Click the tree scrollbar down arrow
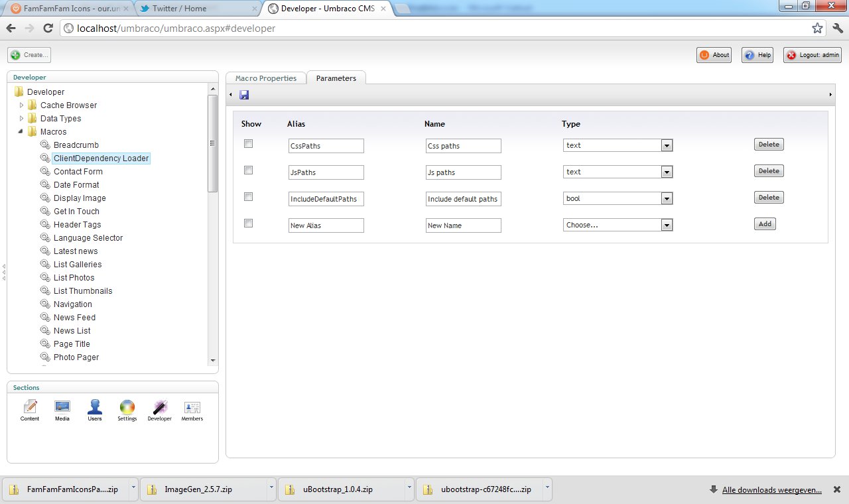This screenshot has height=504, width=849. pos(212,361)
